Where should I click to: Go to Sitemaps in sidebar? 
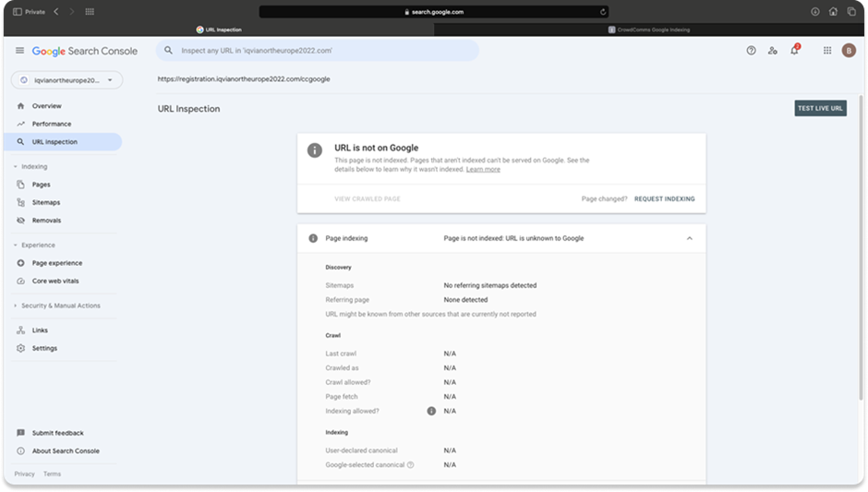(x=46, y=202)
